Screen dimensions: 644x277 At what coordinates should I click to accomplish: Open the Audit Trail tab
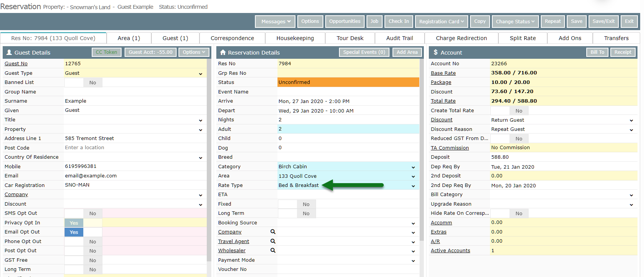(399, 38)
